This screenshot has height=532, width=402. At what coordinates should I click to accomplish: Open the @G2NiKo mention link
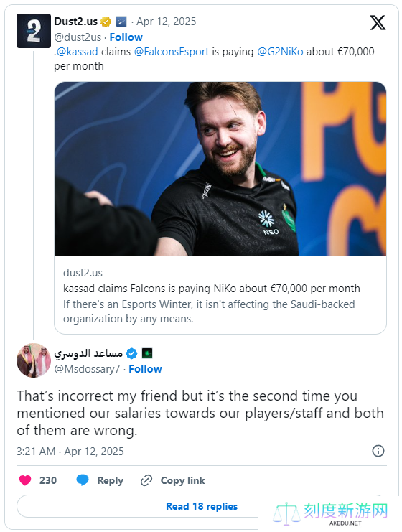coord(280,52)
